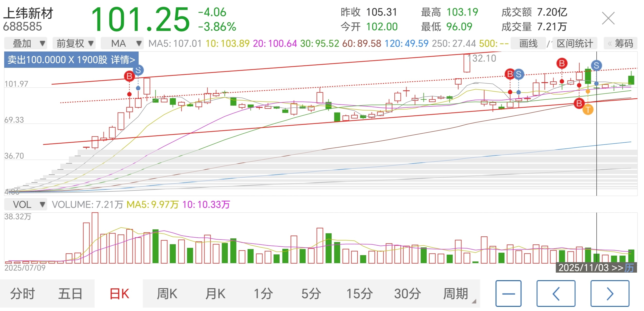
Task: Open the 周期 period menu
Action: pyautogui.click(x=456, y=294)
